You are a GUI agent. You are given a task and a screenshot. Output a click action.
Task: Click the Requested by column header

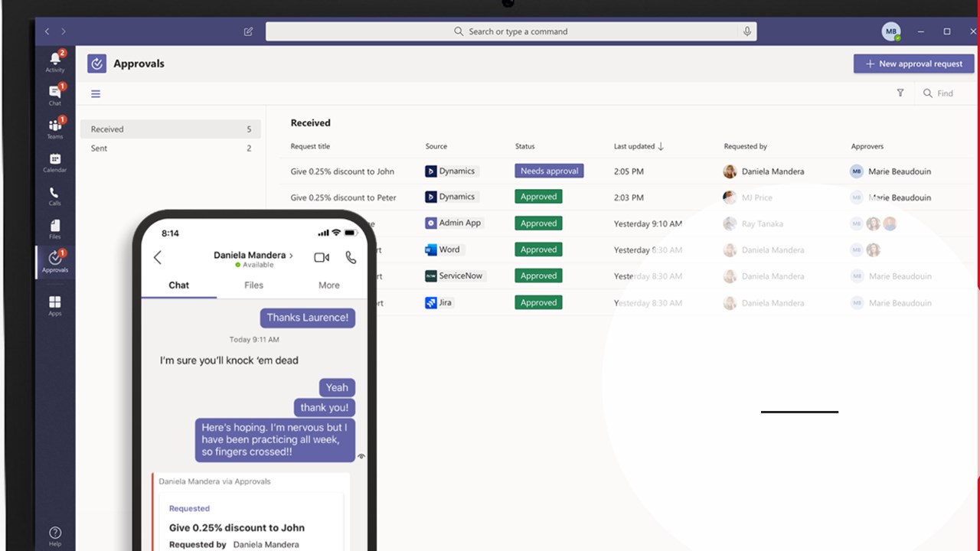746,146
